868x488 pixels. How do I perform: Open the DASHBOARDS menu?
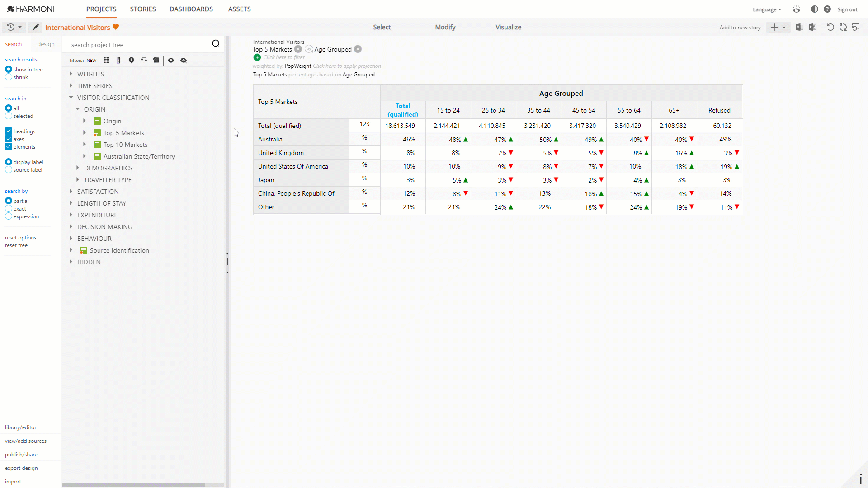pyautogui.click(x=191, y=9)
